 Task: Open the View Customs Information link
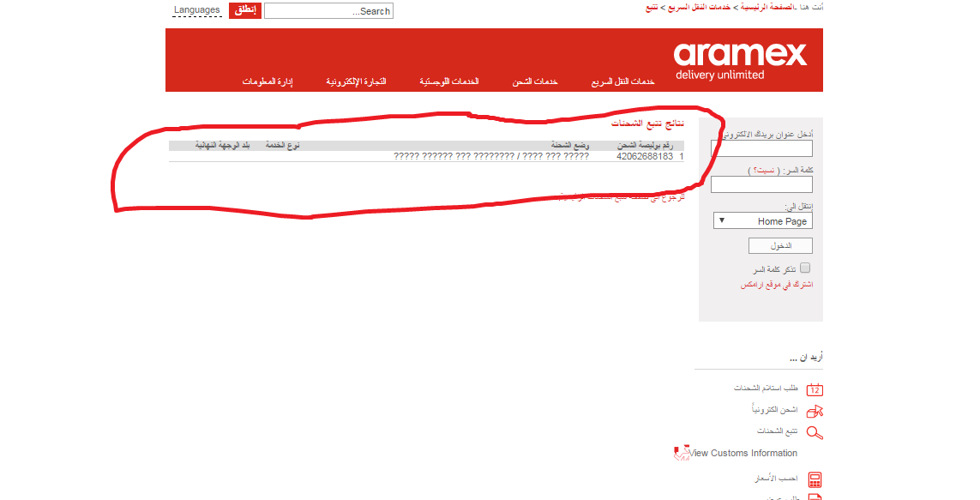[743, 453]
